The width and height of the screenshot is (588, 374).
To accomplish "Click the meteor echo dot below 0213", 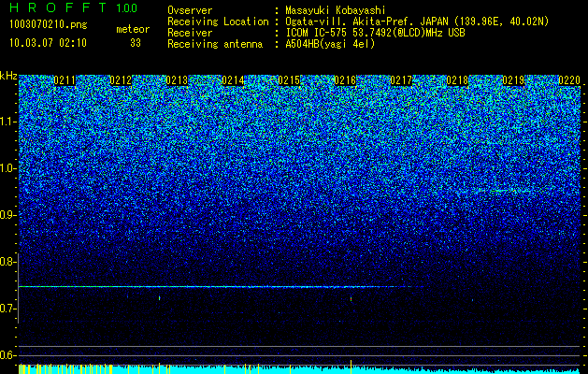I will [x=159, y=298].
